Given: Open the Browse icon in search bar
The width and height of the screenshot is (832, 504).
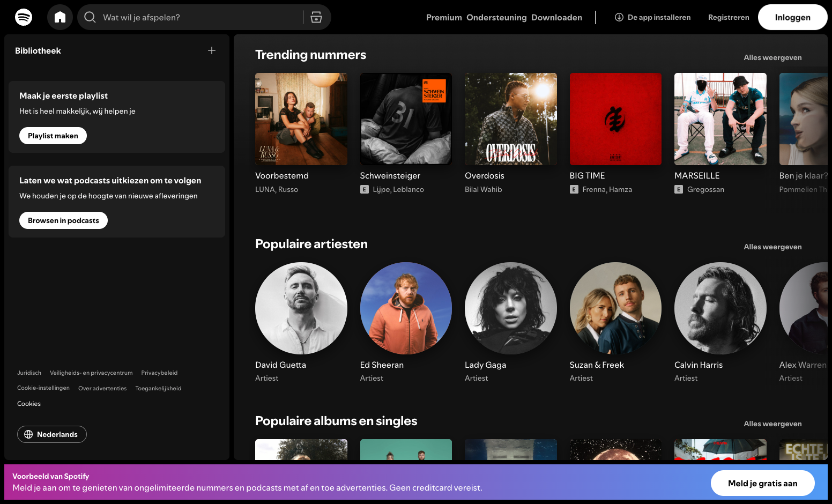Looking at the screenshot, I should (316, 17).
